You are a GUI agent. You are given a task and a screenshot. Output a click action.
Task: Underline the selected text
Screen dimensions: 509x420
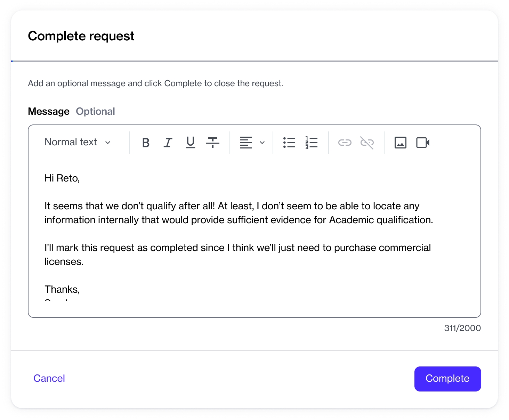pos(190,143)
